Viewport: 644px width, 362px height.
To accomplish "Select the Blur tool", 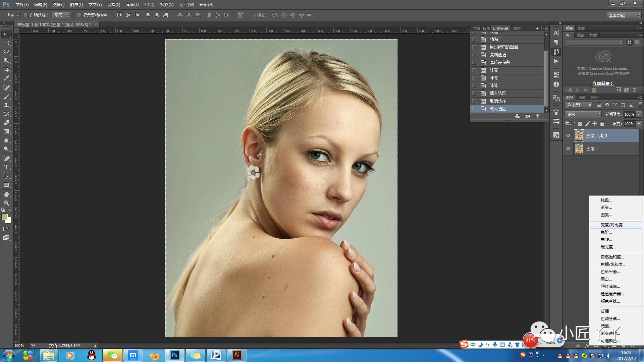I will (6, 140).
